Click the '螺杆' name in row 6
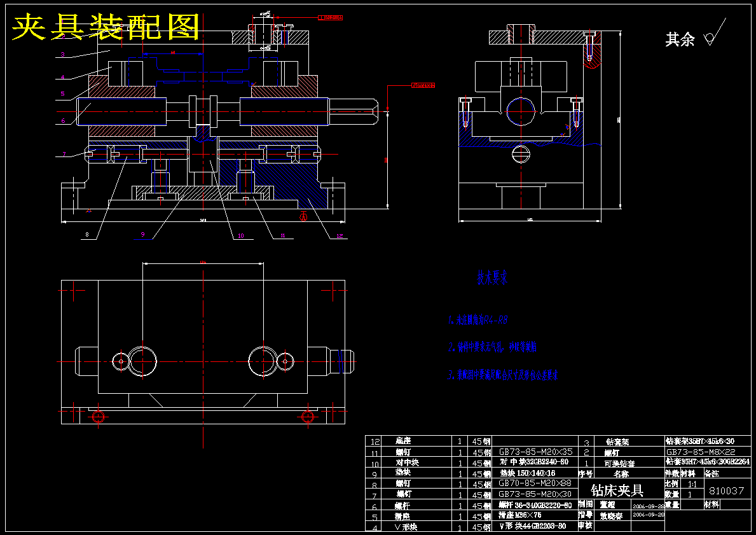The image size is (756, 535). (x=403, y=506)
